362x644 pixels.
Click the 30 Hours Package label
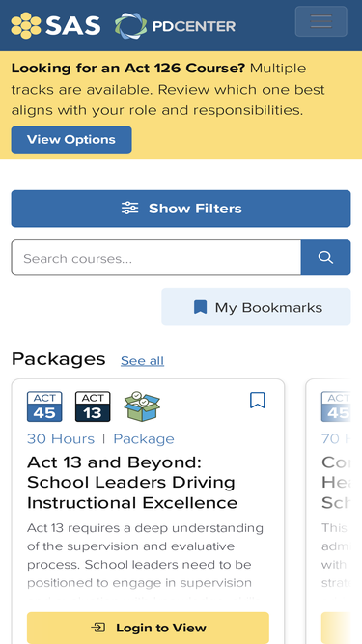click(100, 438)
